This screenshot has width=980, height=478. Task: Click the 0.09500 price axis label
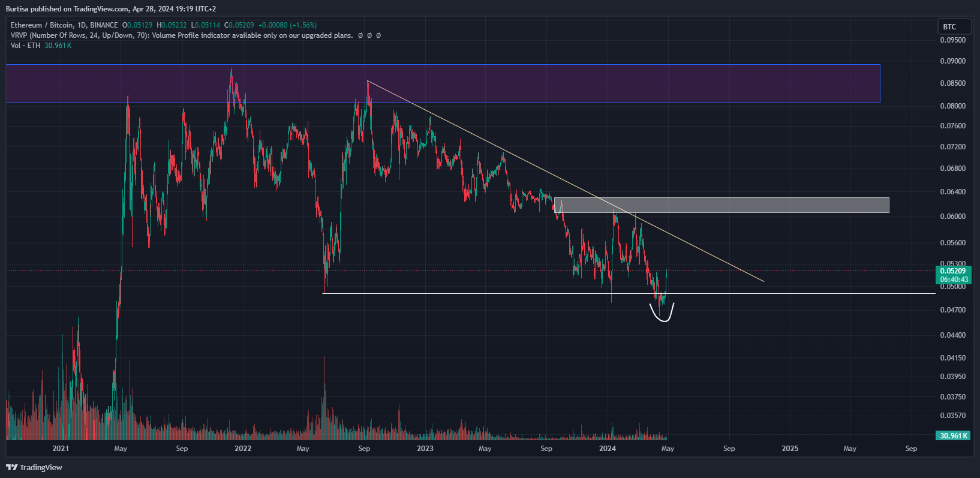pos(953,40)
